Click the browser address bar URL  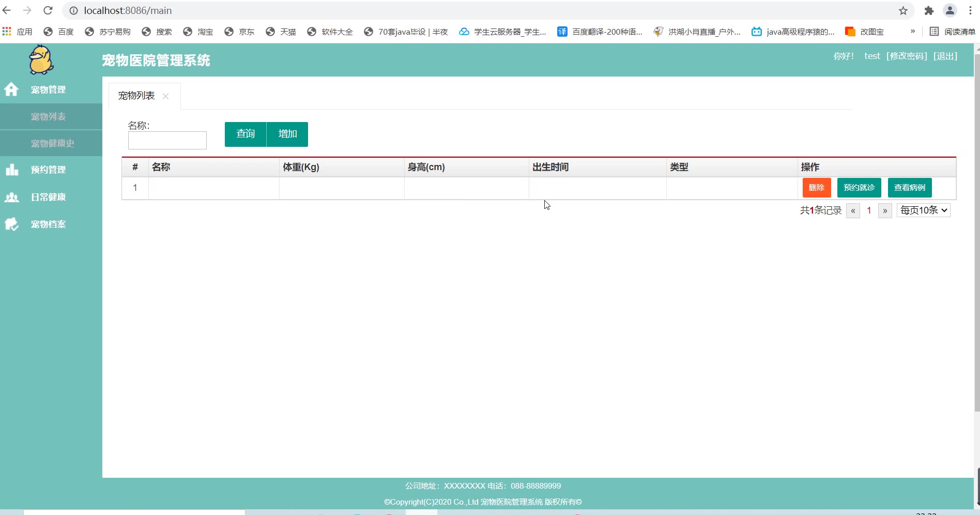[x=128, y=10]
